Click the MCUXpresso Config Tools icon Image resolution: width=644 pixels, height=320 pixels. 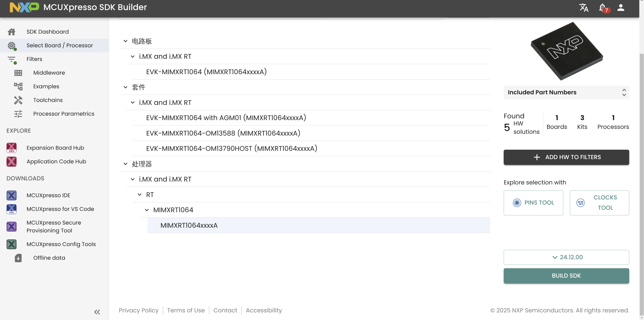coord(11,244)
